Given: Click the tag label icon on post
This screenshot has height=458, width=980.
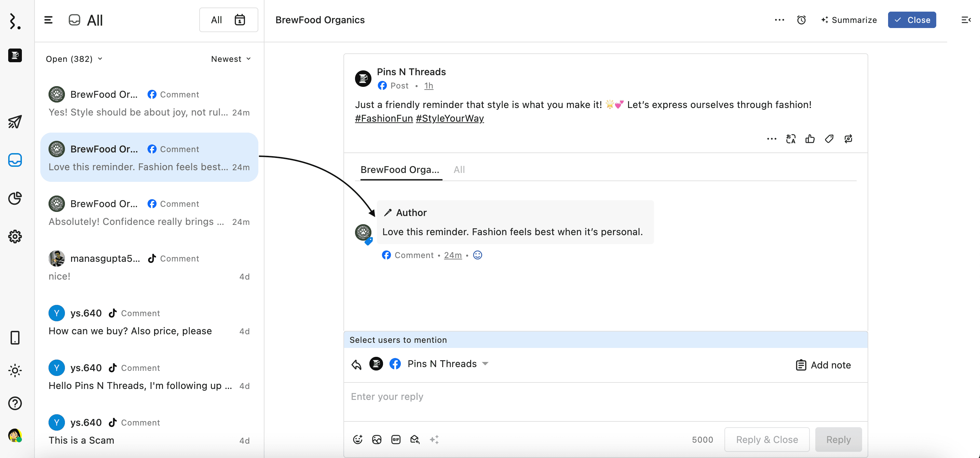Looking at the screenshot, I should pos(829,139).
